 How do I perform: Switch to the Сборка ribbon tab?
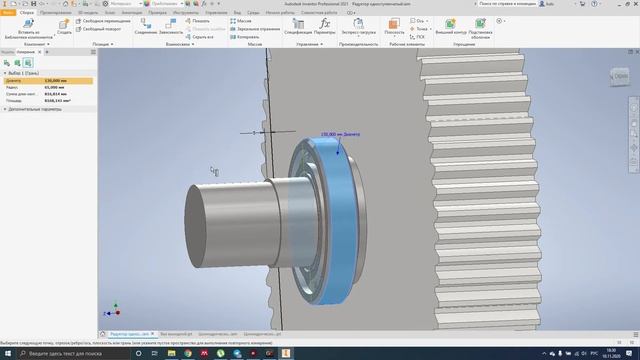(27, 13)
